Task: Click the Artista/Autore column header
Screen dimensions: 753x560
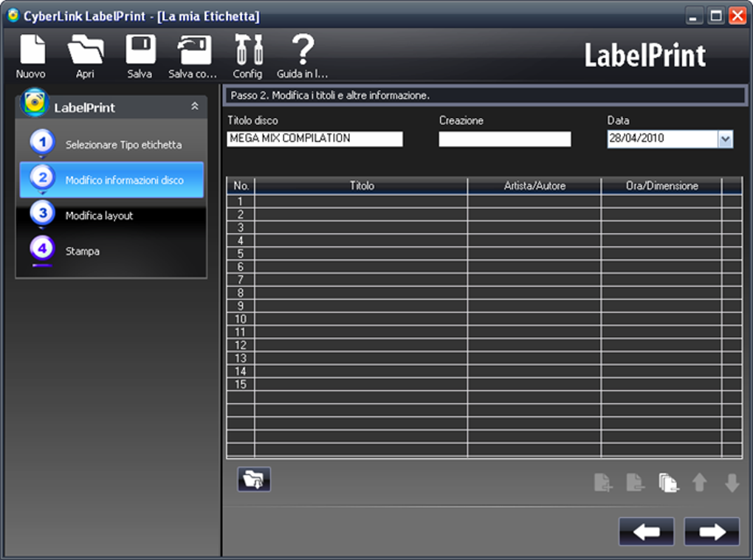Action: click(x=534, y=186)
